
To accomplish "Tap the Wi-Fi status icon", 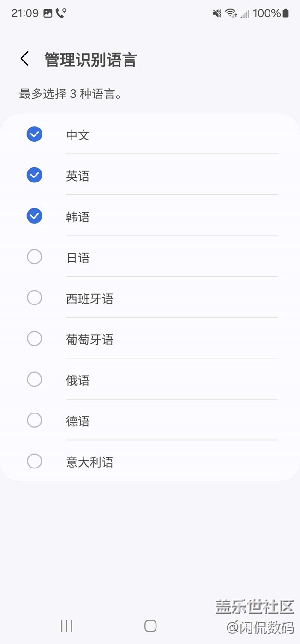I will click(x=231, y=13).
